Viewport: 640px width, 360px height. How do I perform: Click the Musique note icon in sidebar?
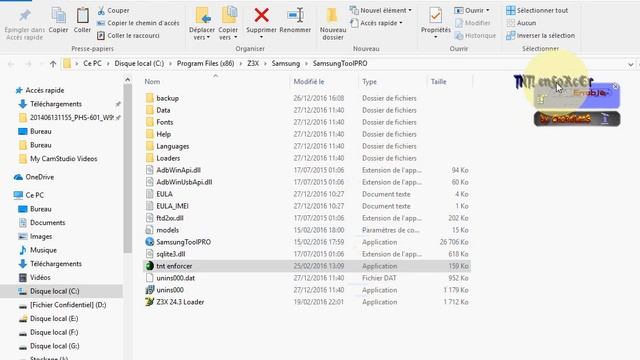pyautogui.click(x=23, y=250)
